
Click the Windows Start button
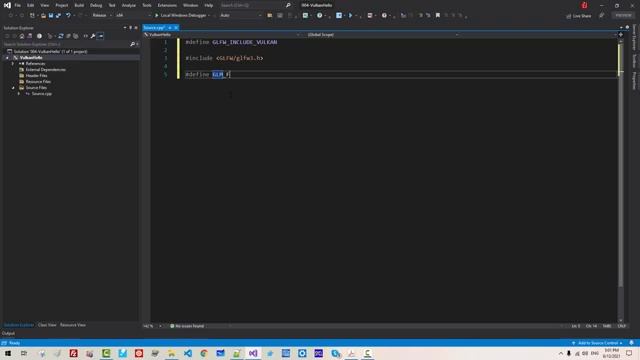point(8,353)
